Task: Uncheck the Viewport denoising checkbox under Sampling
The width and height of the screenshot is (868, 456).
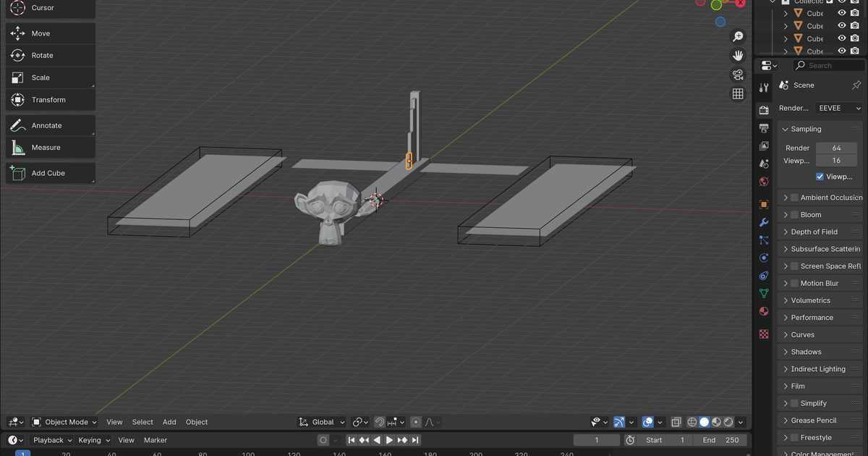Action: [820, 176]
